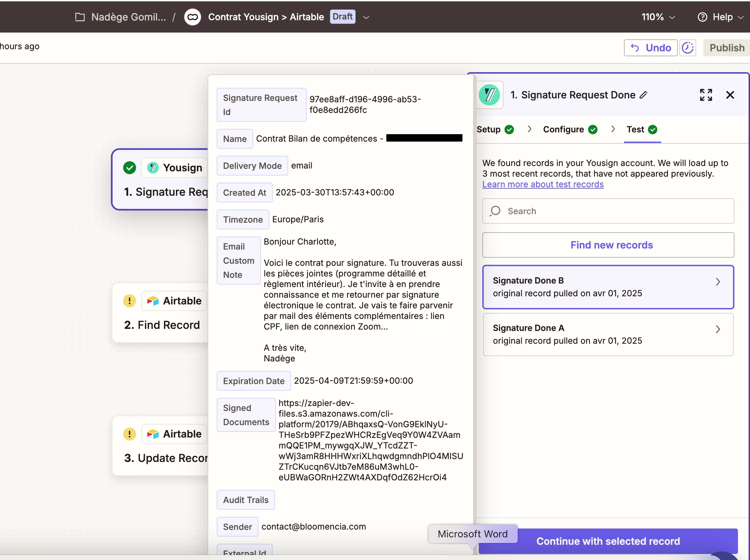Click Airtable icon on Find Record step
This screenshot has height=560, width=750.
(x=153, y=301)
